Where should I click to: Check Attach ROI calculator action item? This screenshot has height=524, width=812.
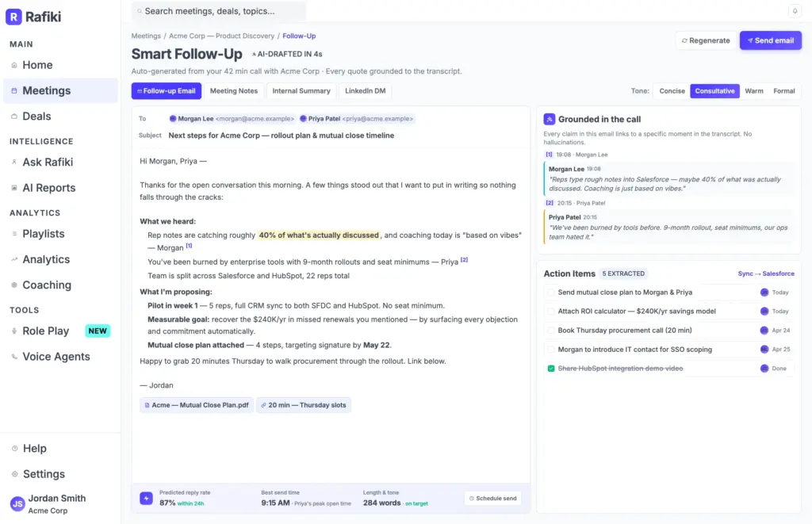point(551,312)
